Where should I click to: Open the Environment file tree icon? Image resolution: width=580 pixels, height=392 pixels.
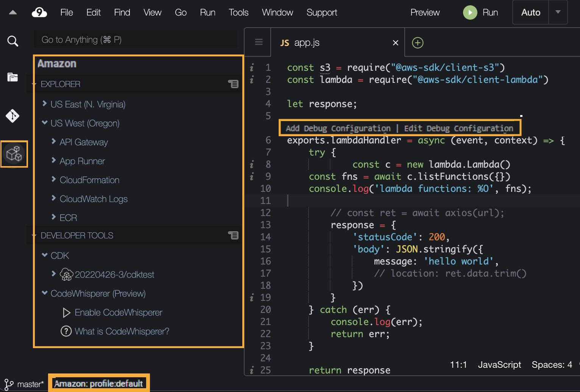tap(13, 77)
